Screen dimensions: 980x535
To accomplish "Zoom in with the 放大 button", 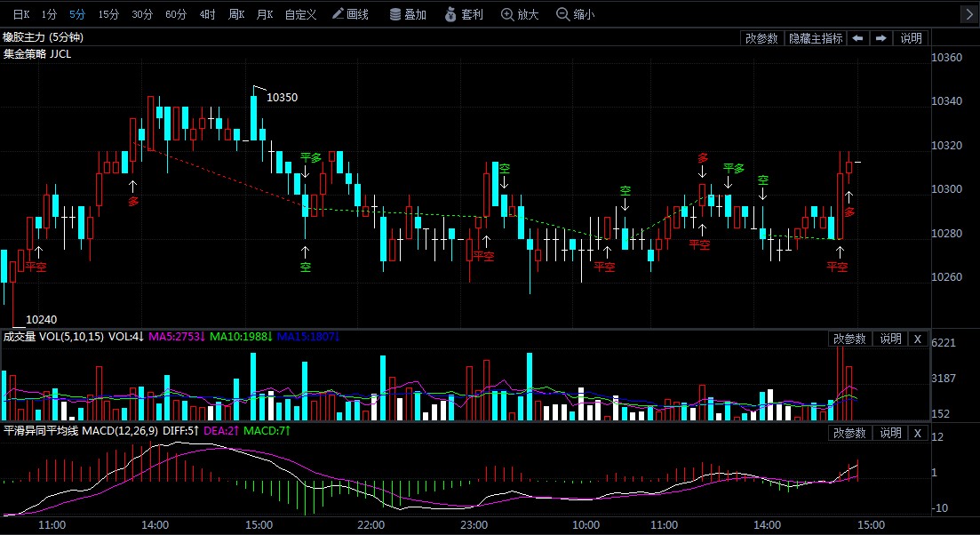I will tap(520, 14).
